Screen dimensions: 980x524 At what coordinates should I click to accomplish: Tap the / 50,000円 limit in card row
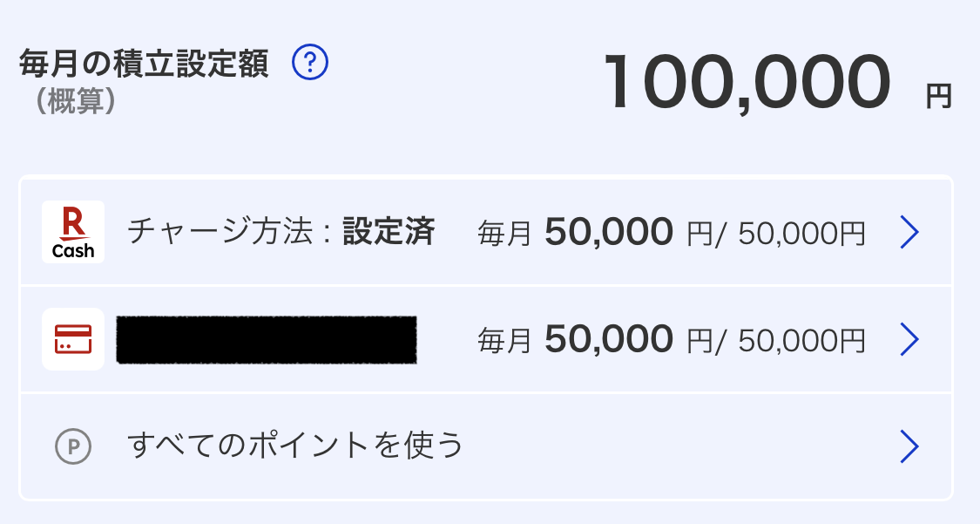[x=791, y=341]
